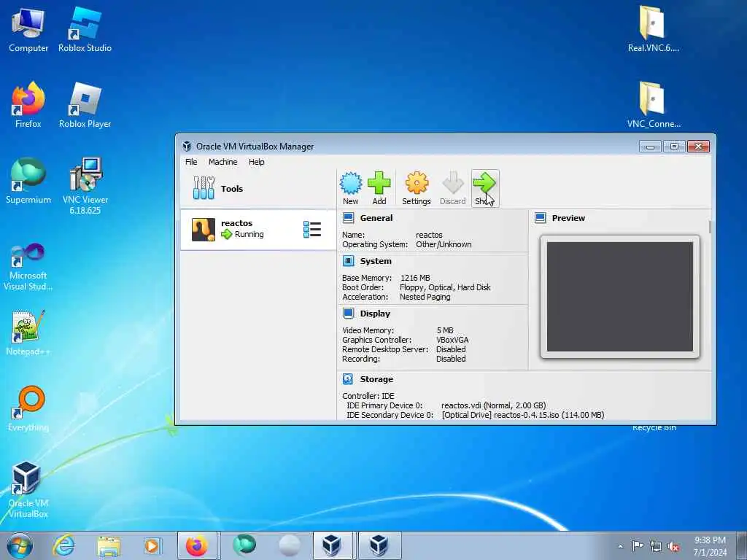Select the Oracle VM VirtualBox desktop shortcut

pyautogui.click(x=28, y=489)
